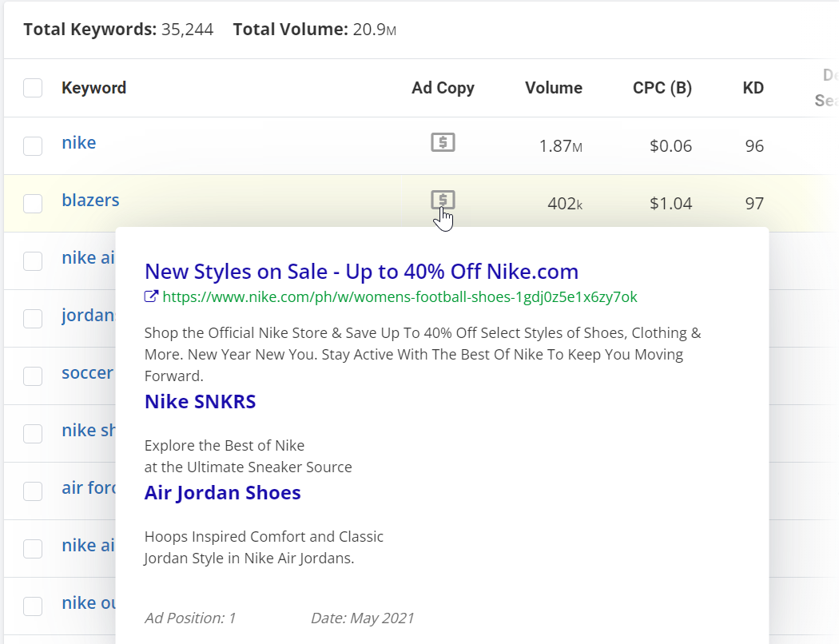Click the KD column header
The image size is (839, 644).
[754, 88]
